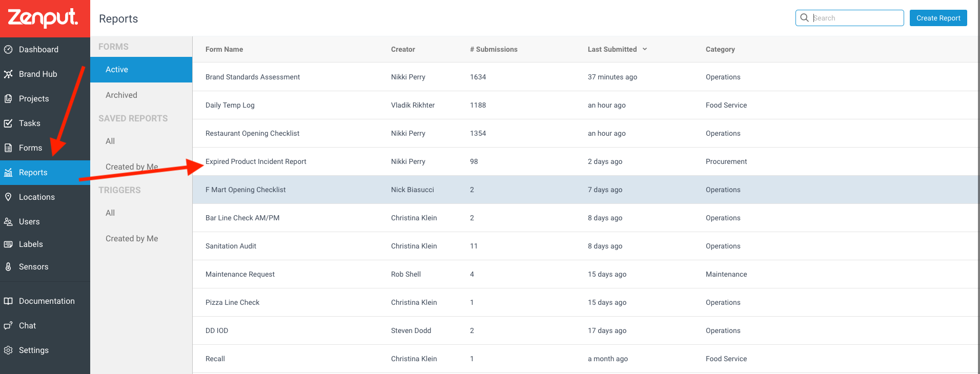Select All under Triggers

pos(141,213)
